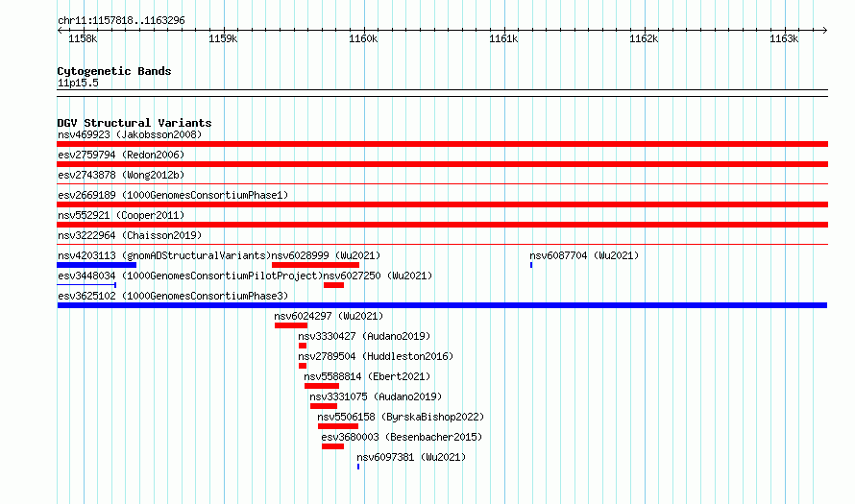
Task: Select the 1163k ruler label
Action: pyautogui.click(x=784, y=38)
